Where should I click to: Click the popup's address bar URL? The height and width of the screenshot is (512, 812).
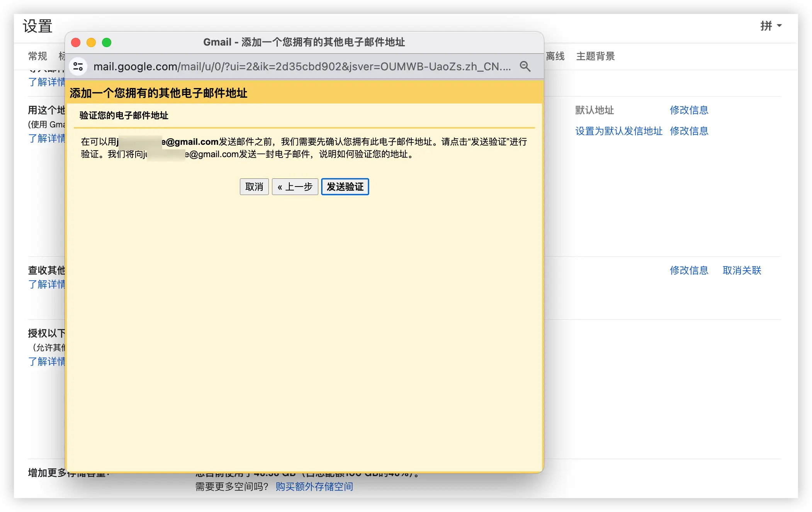click(x=302, y=66)
